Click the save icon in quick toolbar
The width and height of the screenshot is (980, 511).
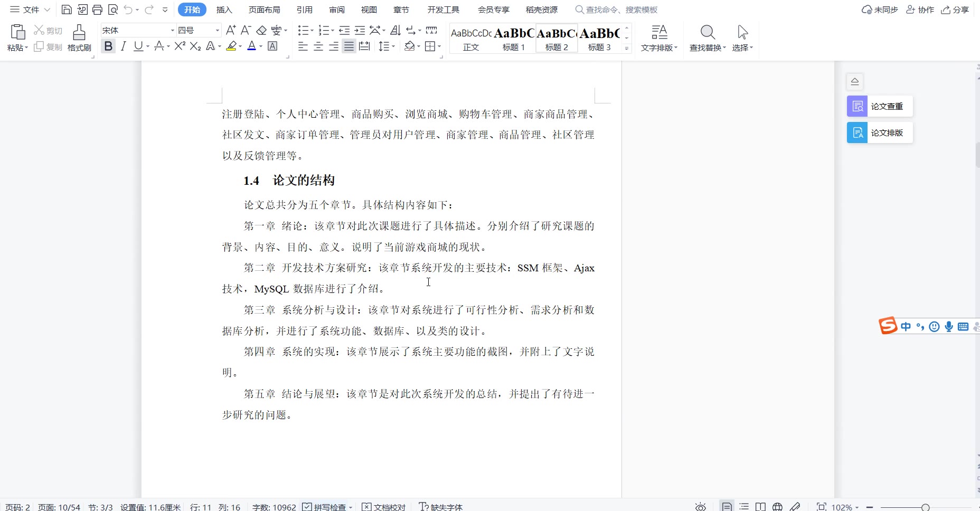(x=67, y=10)
